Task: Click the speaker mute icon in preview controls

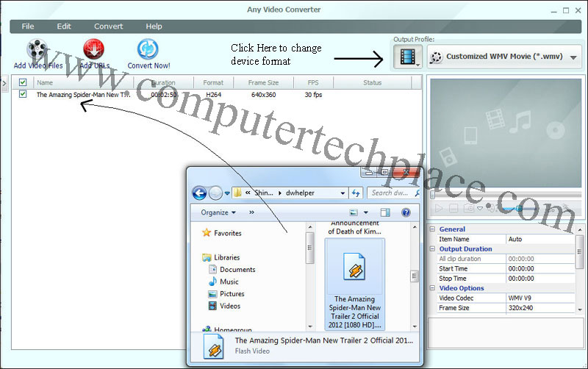Action: (x=492, y=208)
